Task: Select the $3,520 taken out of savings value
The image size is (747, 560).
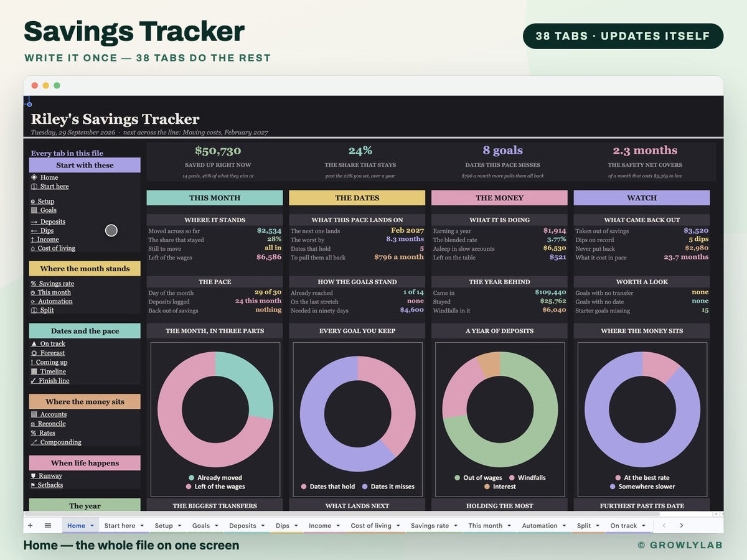Action: click(x=696, y=230)
